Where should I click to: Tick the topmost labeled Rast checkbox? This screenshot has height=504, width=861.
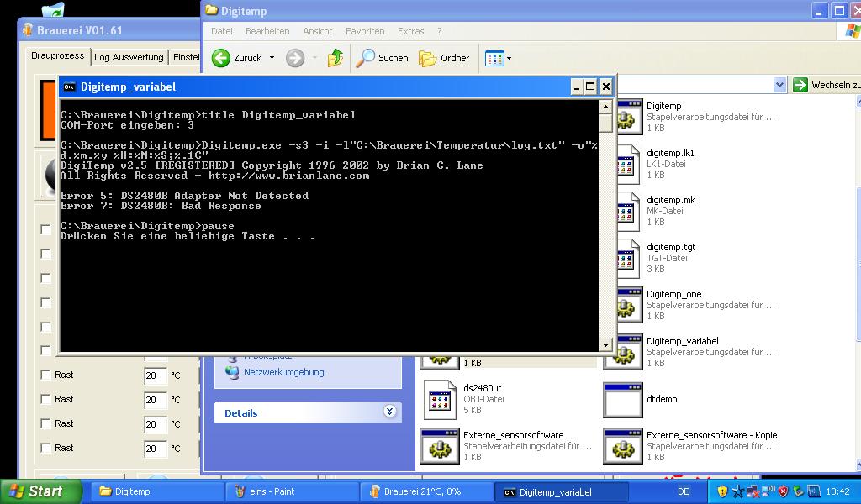tap(46, 375)
